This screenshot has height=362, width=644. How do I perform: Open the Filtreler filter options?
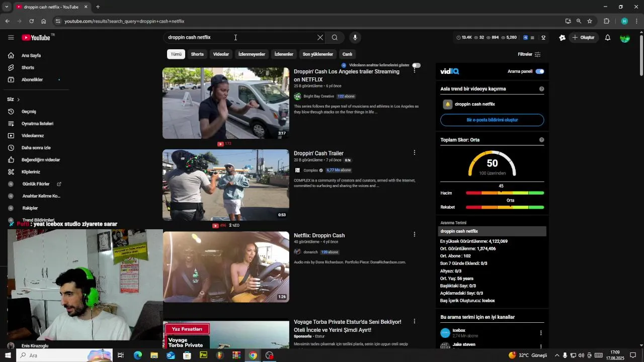[x=529, y=54]
